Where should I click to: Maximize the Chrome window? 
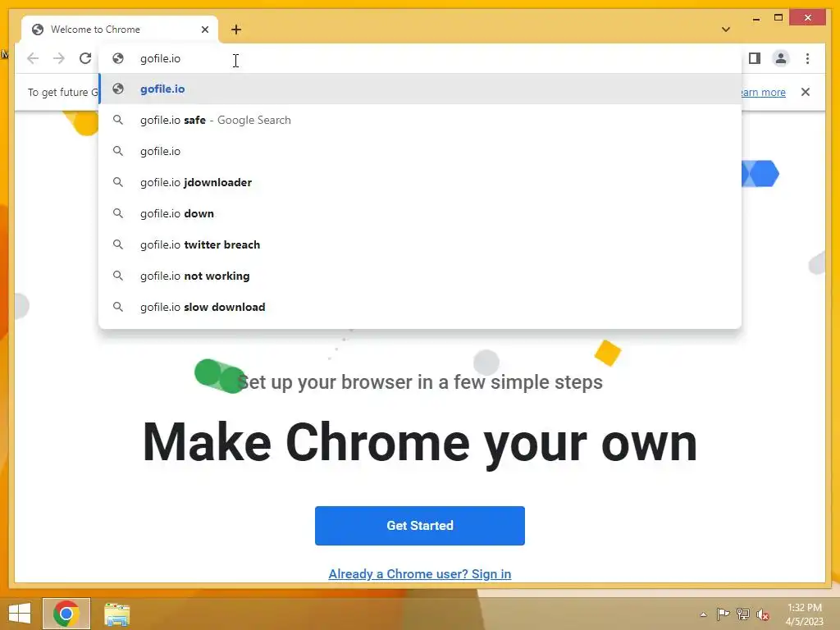tap(778, 18)
